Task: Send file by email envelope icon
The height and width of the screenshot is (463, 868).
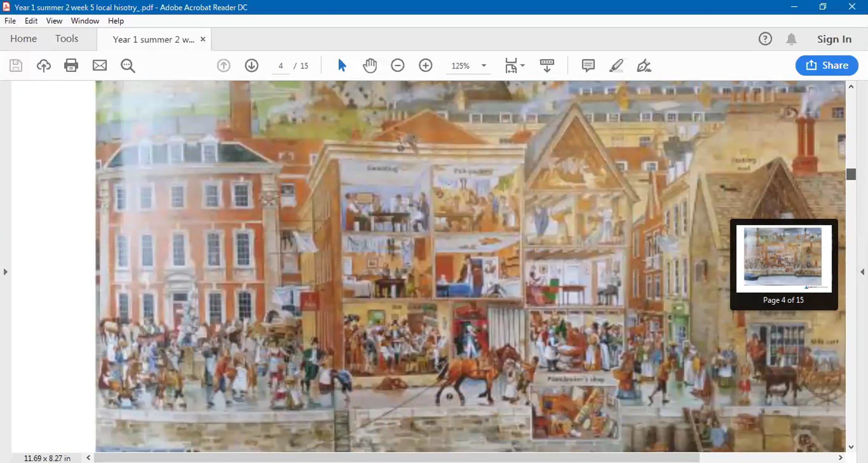Action: coord(99,66)
